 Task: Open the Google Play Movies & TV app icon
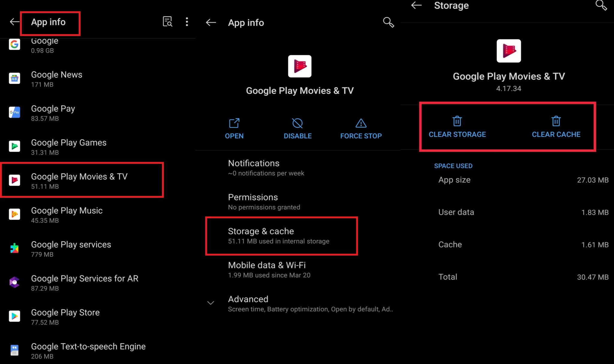coord(14,180)
